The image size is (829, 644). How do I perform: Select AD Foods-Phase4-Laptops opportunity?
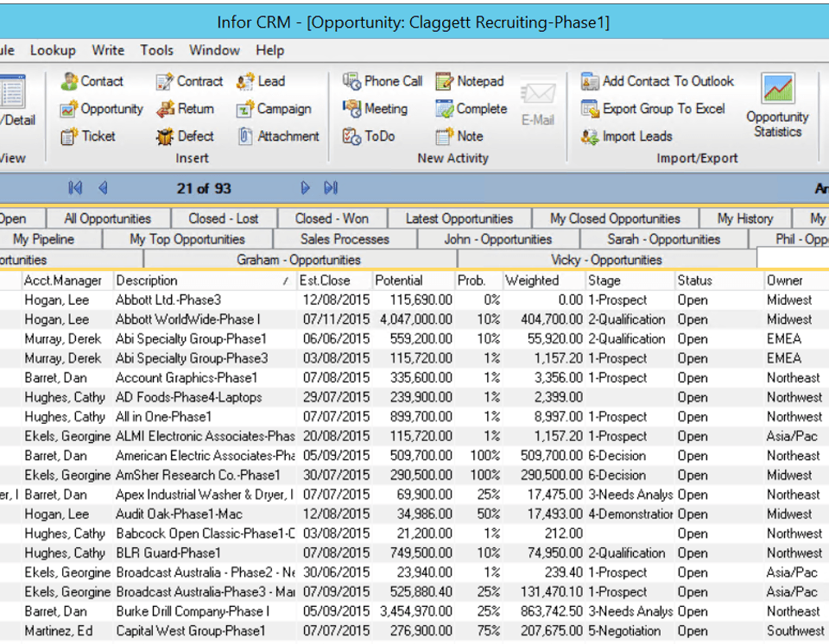click(x=414, y=397)
